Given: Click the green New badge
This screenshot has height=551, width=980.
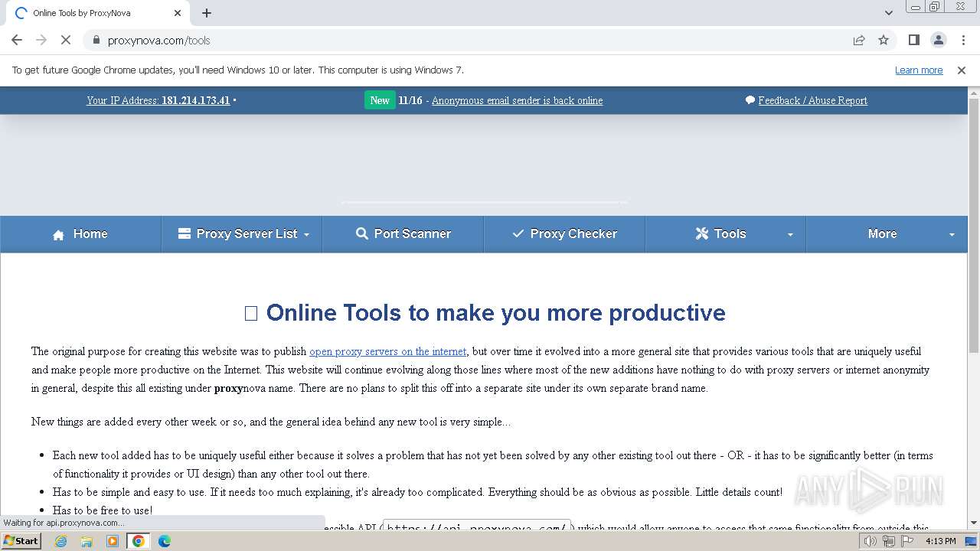Looking at the screenshot, I should pyautogui.click(x=380, y=100).
